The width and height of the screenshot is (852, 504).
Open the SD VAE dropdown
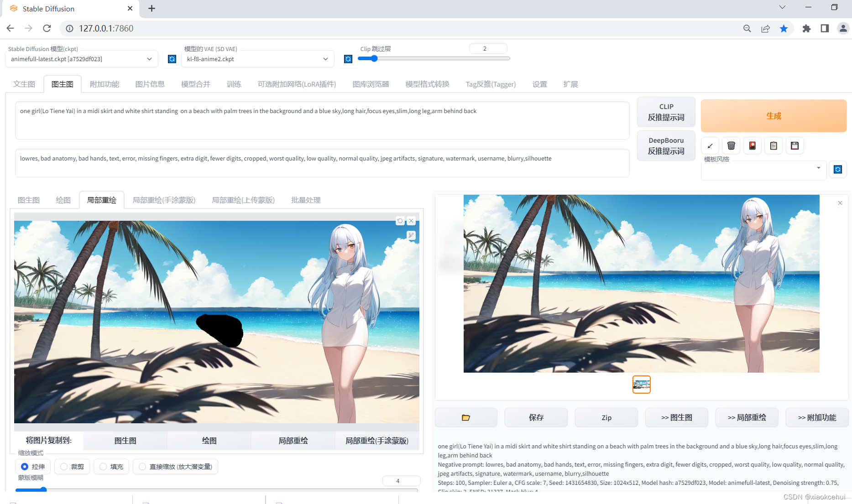pos(257,59)
